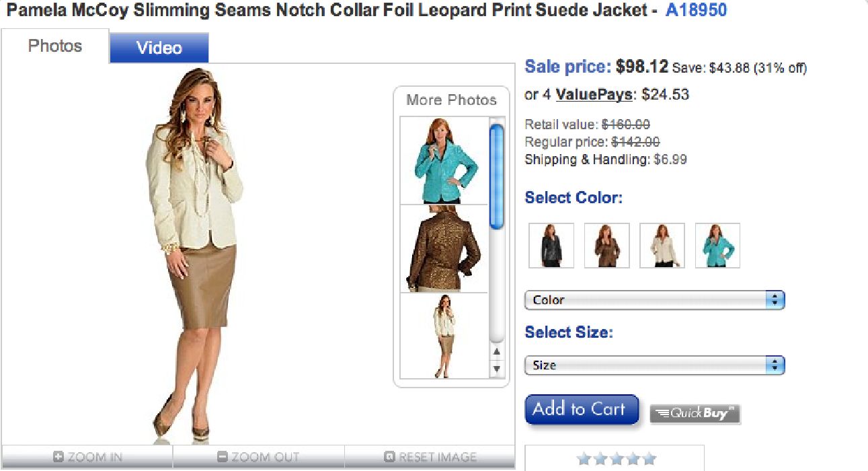Choose the brown leopard jacket swatch
Screen dimensions: 868x471
606,246
